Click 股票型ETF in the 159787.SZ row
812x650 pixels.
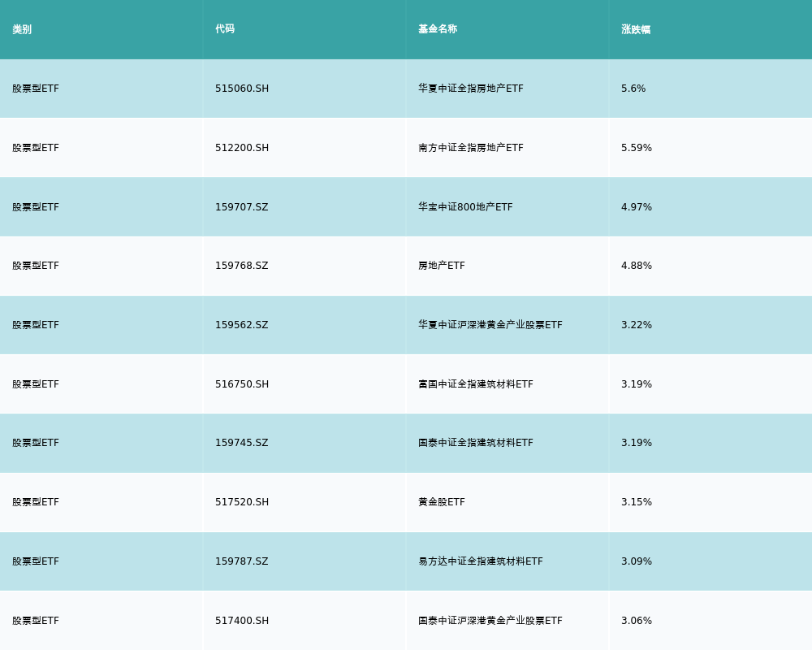(36, 561)
